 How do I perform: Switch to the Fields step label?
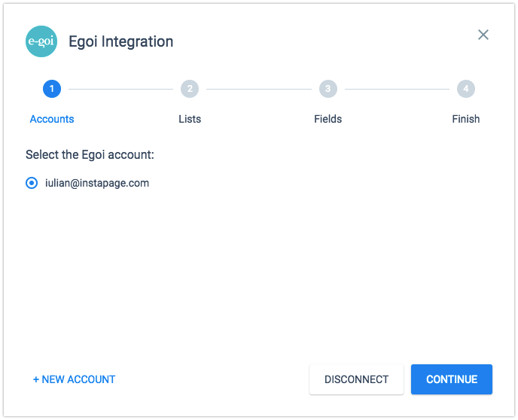(328, 119)
